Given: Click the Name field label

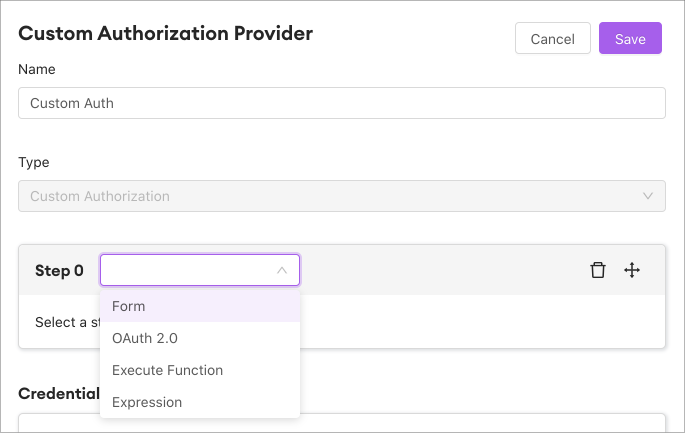Looking at the screenshot, I should 37,69.
